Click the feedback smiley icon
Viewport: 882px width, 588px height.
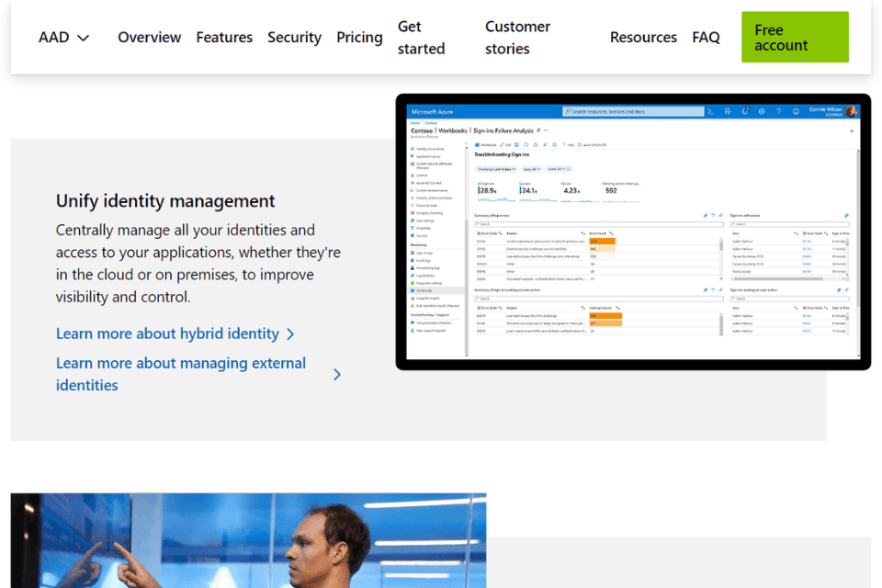[x=796, y=110]
